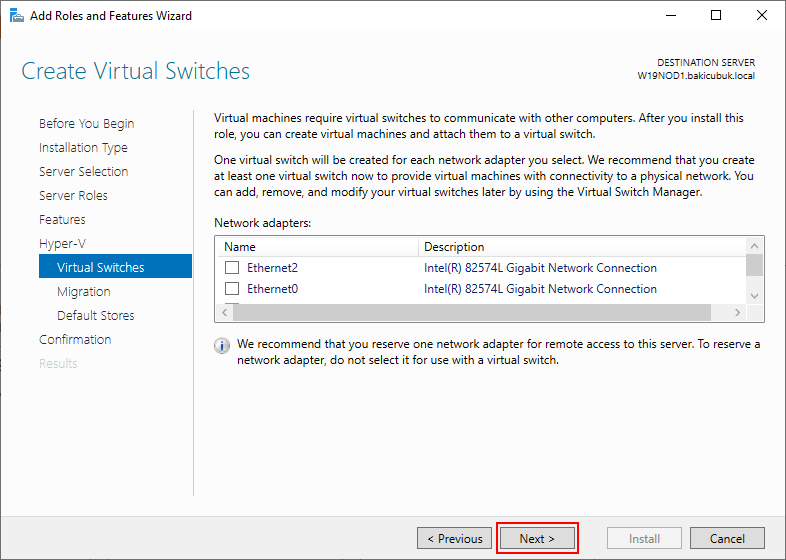The height and width of the screenshot is (560, 786).
Task: Open the Features step
Action: pyautogui.click(x=62, y=220)
